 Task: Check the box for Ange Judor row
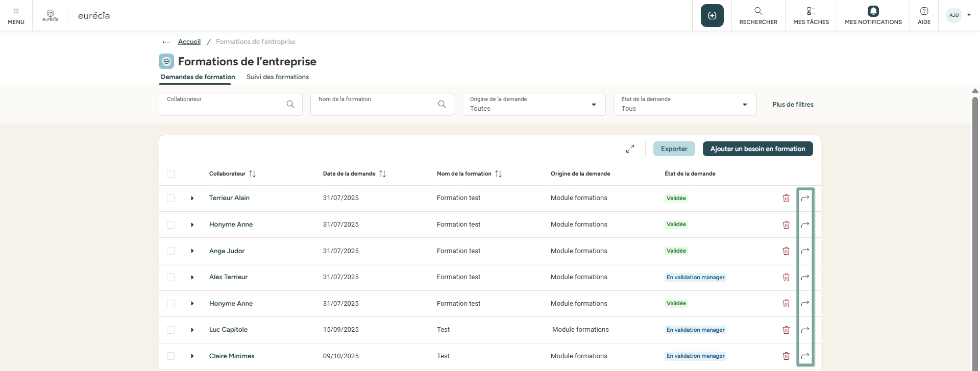pos(171,251)
